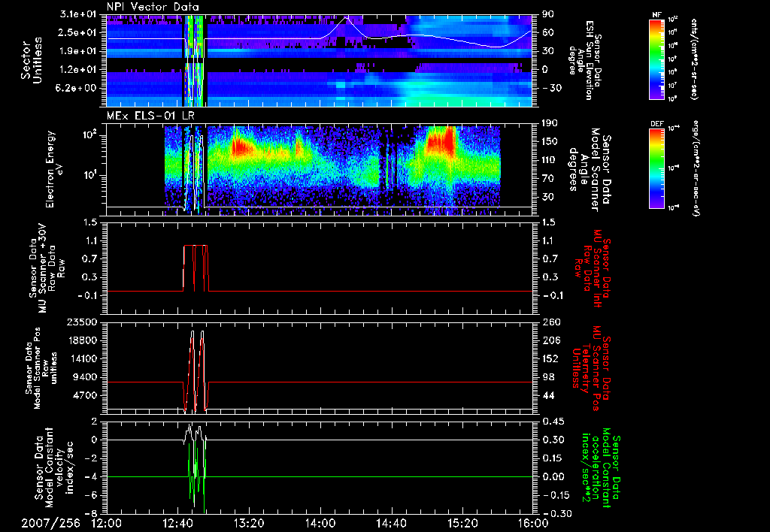
Task: Click the 14:00 time axis label
Action: (320, 523)
